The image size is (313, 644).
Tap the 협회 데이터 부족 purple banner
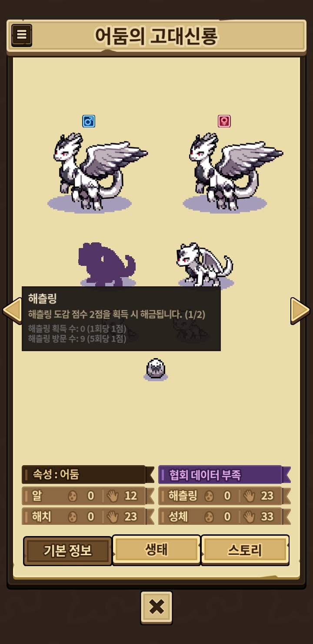224,474
